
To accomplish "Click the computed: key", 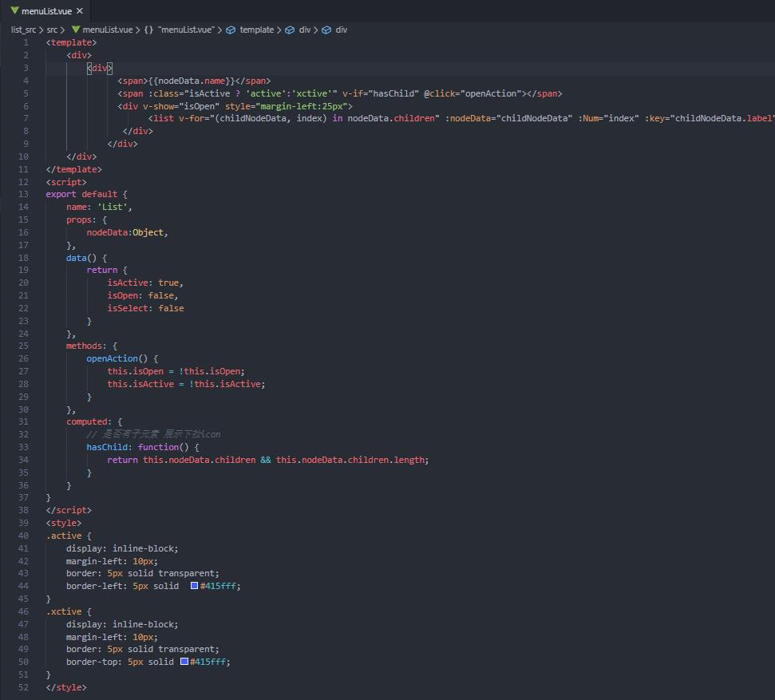I will pyautogui.click(x=89, y=421).
